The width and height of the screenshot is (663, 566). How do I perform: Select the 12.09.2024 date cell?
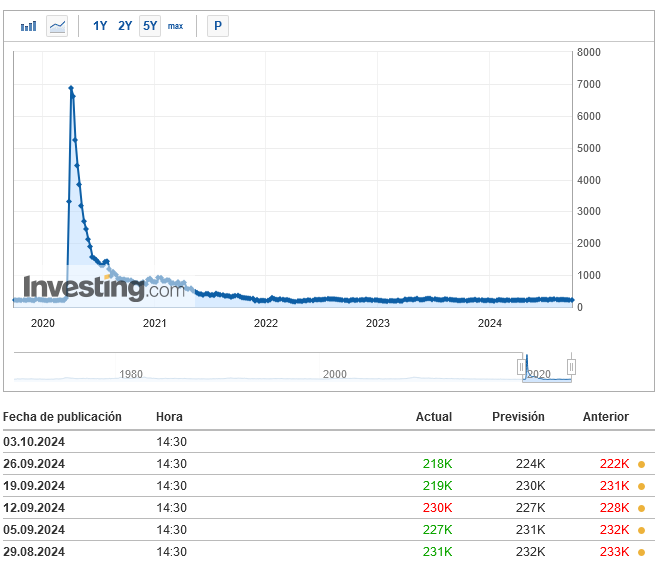click(34, 508)
